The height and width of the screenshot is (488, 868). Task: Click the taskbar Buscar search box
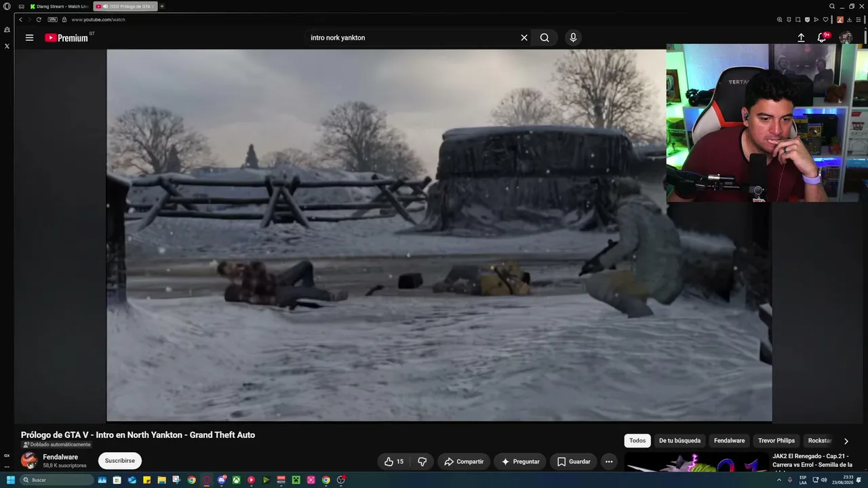56,480
